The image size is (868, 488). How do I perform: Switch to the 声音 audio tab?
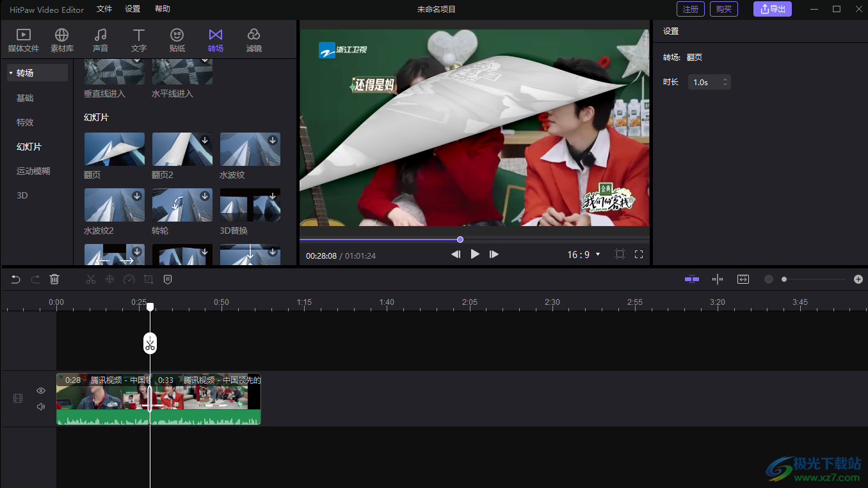coord(100,40)
